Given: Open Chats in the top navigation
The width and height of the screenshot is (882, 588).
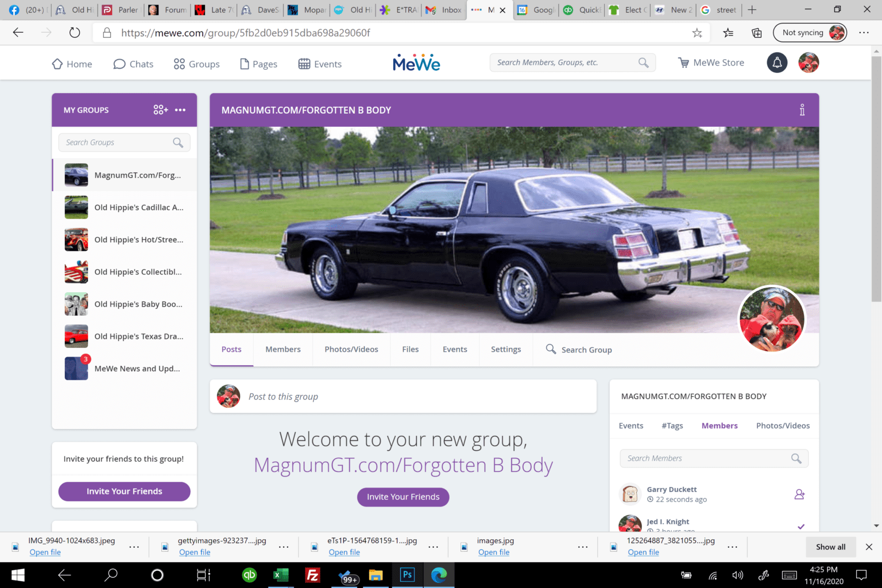Looking at the screenshot, I should pos(133,64).
